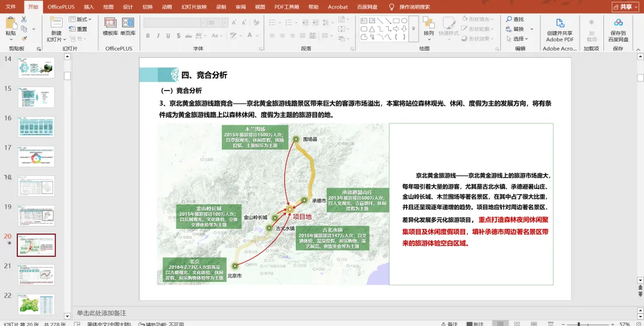Screen dimensions: 644x326
Task: Click the Reset (重置) slide button
Action: coord(79,29)
